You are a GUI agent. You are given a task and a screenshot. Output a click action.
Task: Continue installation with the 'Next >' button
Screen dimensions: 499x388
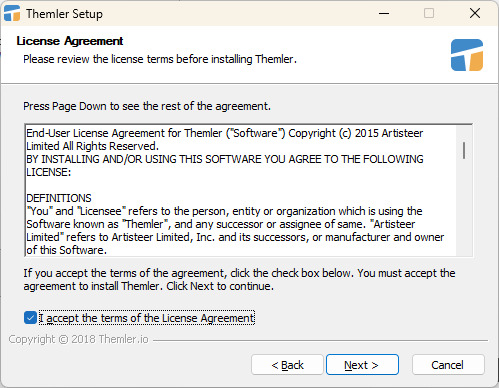coord(362,365)
